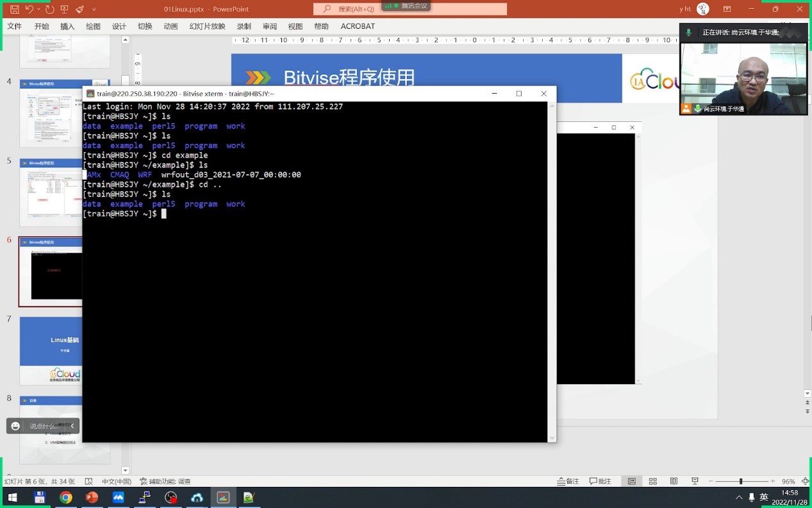Click the format painter brush icon in title bar
Screen dimensions: 812x508
pyautogui.click(x=79, y=10)
